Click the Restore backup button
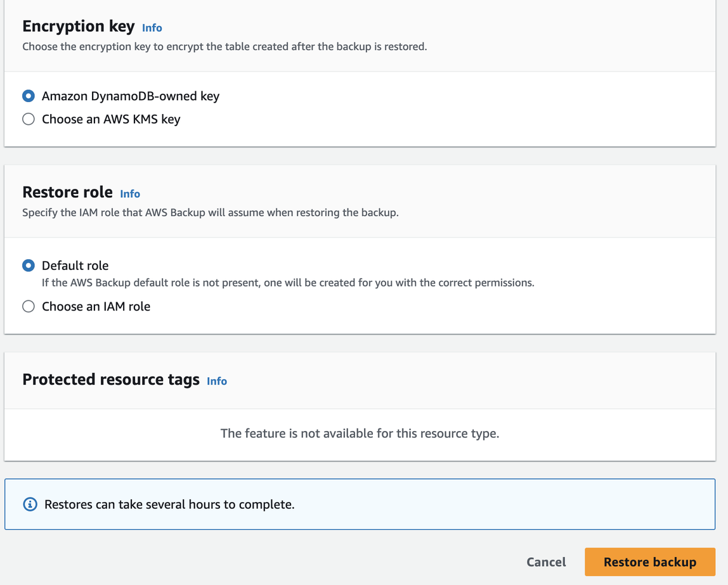The image size is (728, 585). [650, 562]
